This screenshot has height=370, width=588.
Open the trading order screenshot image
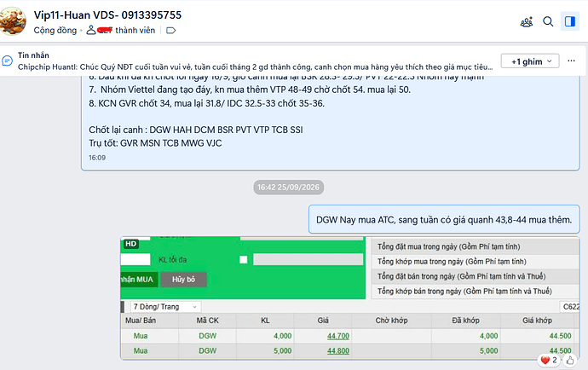pyautogui.click(x=350, y=298)
